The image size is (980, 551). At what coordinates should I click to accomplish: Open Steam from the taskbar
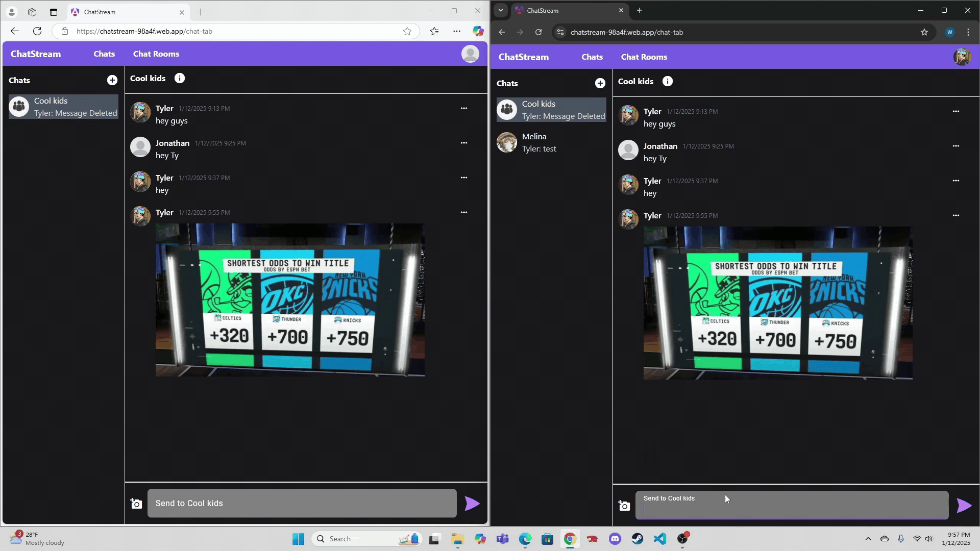coord(638,539)
